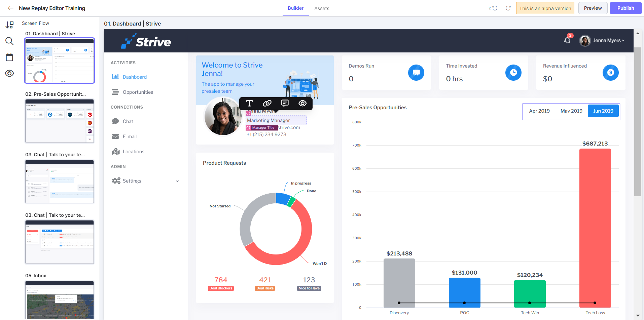Viewport: 644px width, 320px height.
Task: Open Dashboard in the Strive sidebar
Action: (135, 77)
